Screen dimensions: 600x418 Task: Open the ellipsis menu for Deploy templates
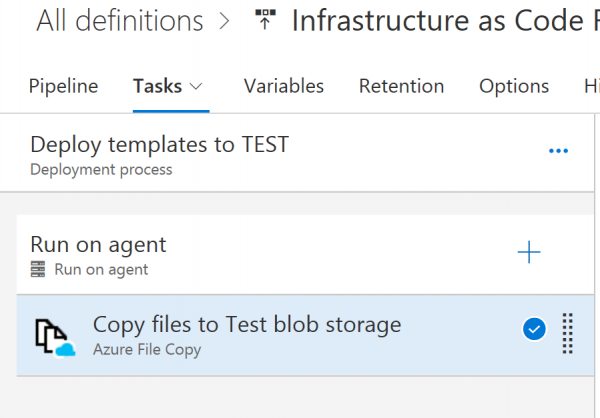tap(558, 151)
